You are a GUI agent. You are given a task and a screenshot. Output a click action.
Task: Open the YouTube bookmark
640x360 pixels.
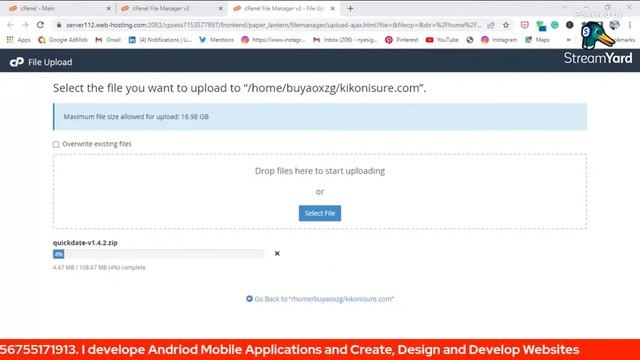[x=442, y=40]
